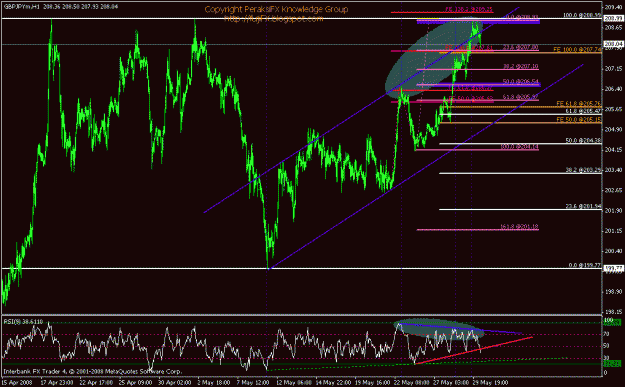The height and width of the screenshot is (387, 625).
Task: Click the 199.77 price level marker on axis
Action: pos(614,269)
